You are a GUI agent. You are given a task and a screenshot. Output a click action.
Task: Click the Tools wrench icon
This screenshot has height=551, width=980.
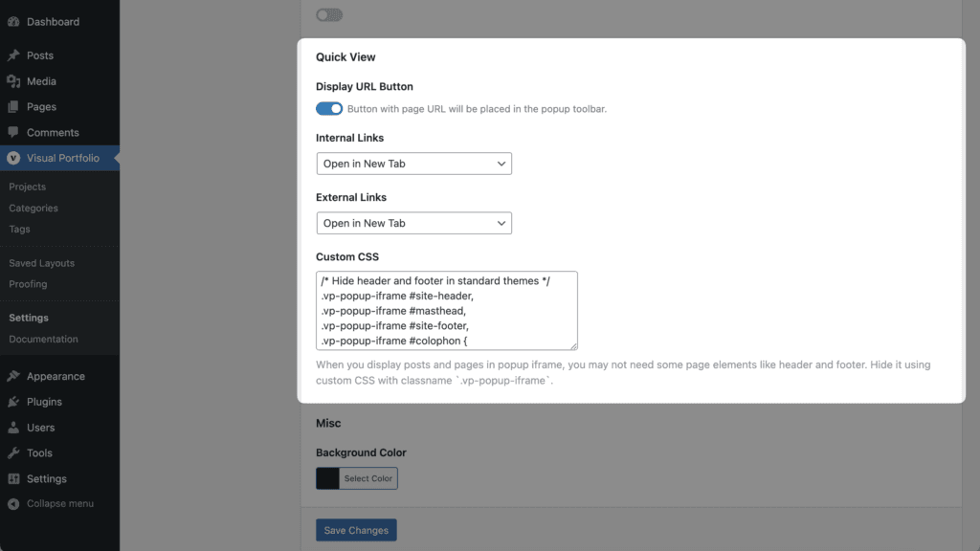[x=13, y=452]
